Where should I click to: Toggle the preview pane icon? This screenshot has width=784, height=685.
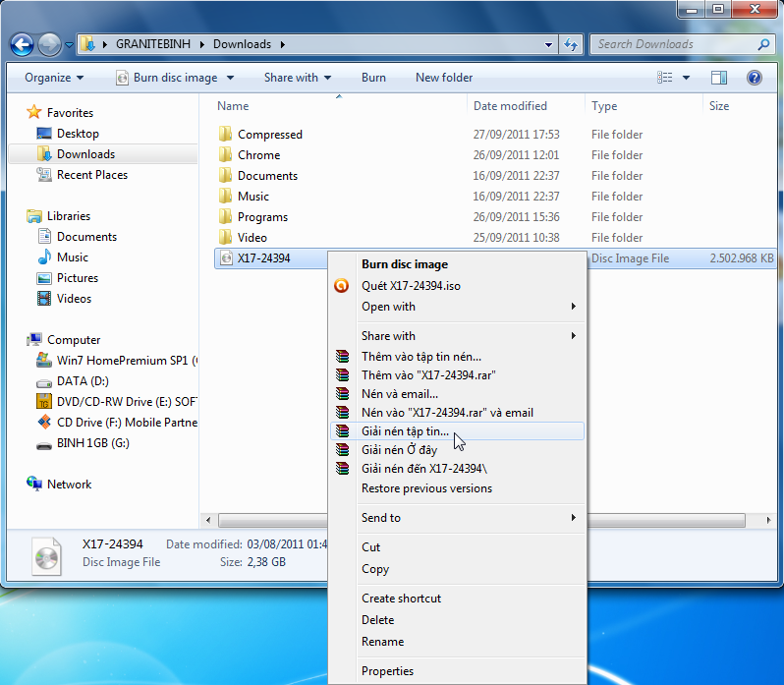pyautogui.click(x=718, y=78)
